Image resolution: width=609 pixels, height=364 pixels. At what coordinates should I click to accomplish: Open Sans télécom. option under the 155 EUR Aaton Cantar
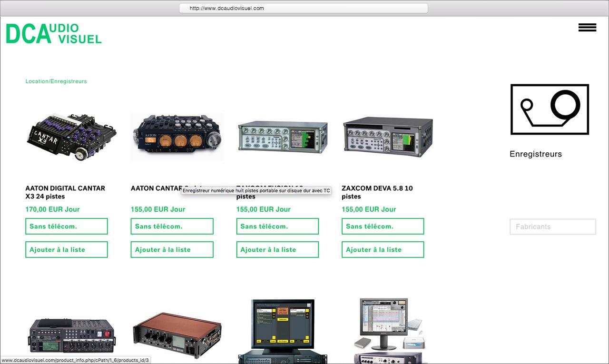(172, 226)
